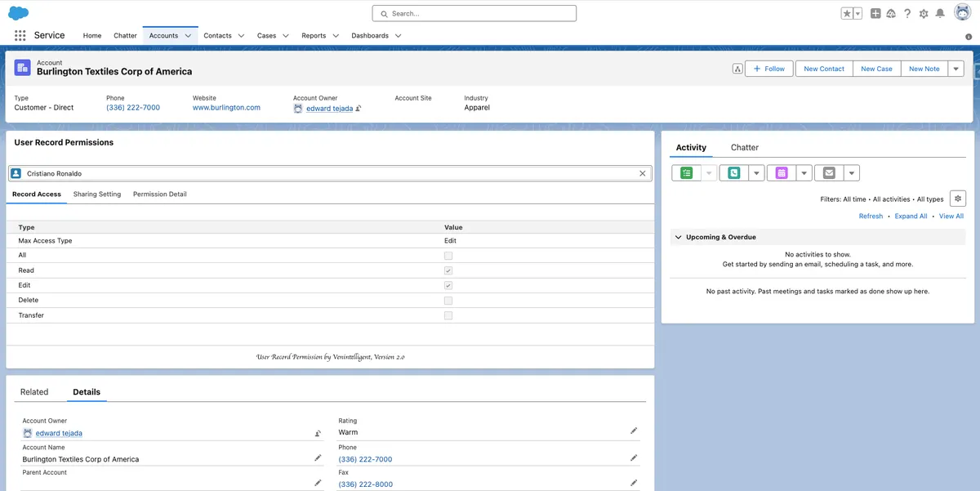Edit the Fax field pencil icon
Viewport: 980px width, 491px height.
coord(634,483)
